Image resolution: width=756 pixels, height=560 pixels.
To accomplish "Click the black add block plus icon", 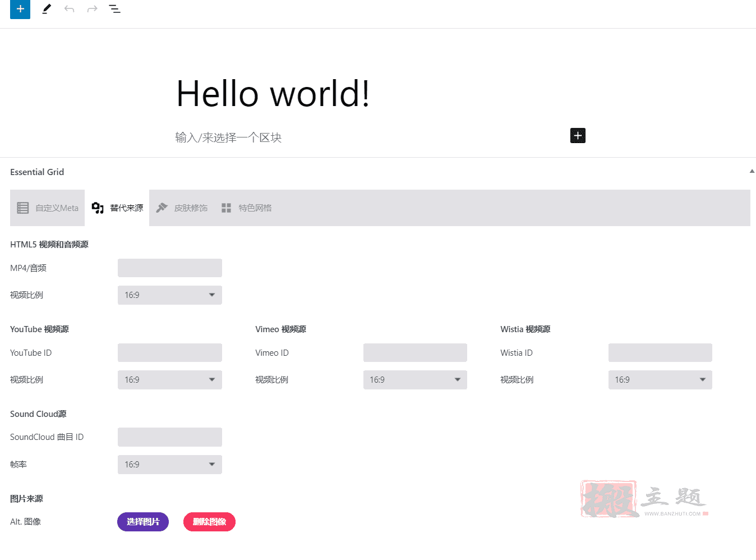I will pos(578,136).
